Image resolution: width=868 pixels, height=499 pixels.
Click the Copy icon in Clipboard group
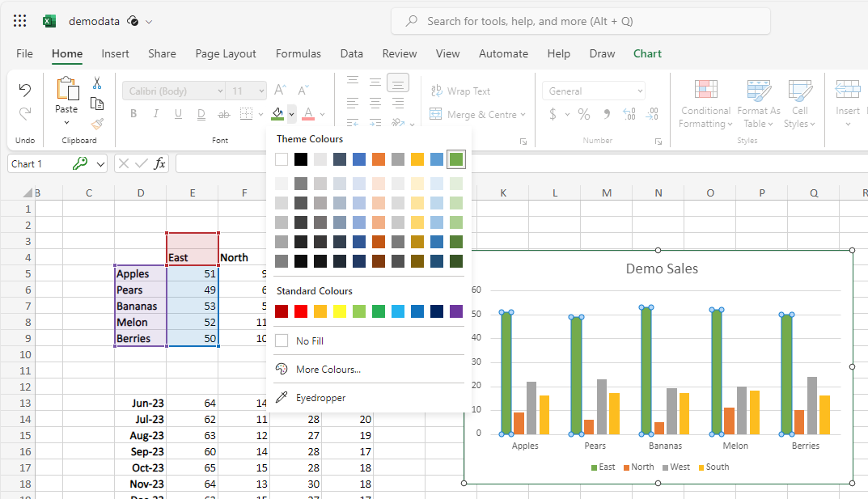point(97,104)
